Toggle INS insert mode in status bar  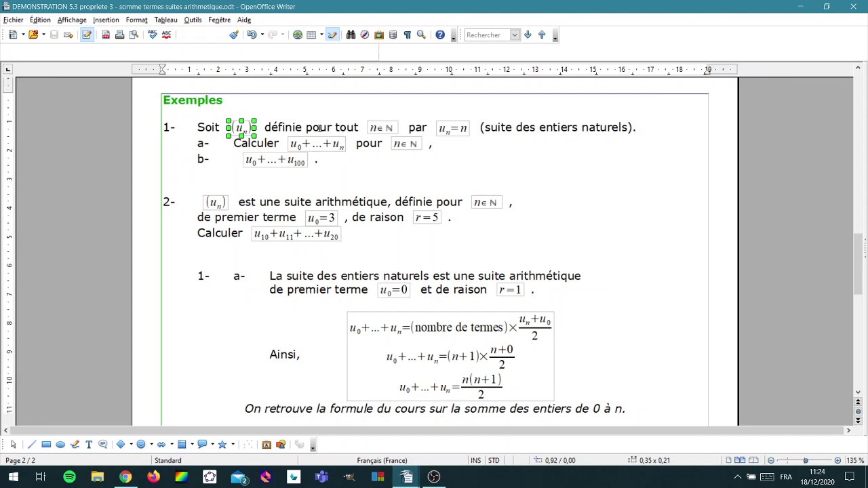pyautogui.click(x=475, y=460)
